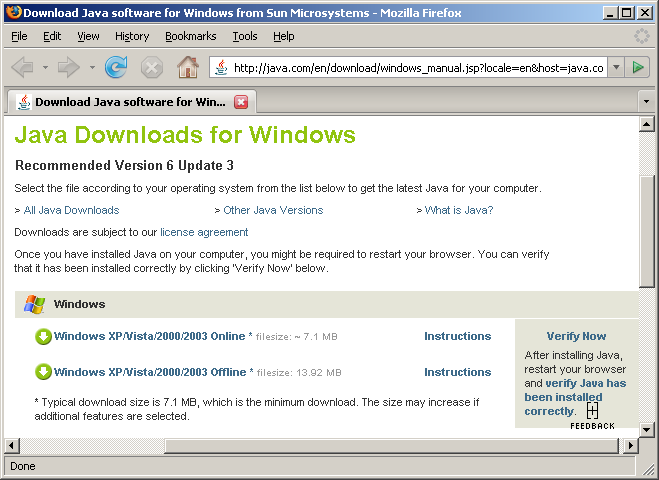Click green download icon for Online installer
The width and height of the screenshot is (659, 480).
(x=43, y=337)
